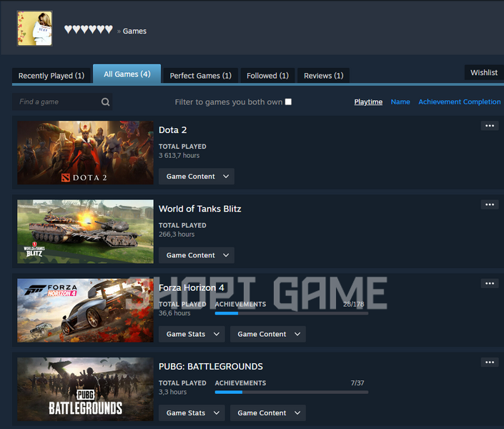This screenshot has height=429, width=504.
Task: Click the 36,6 hours playtime text
Action: point(174,313)
